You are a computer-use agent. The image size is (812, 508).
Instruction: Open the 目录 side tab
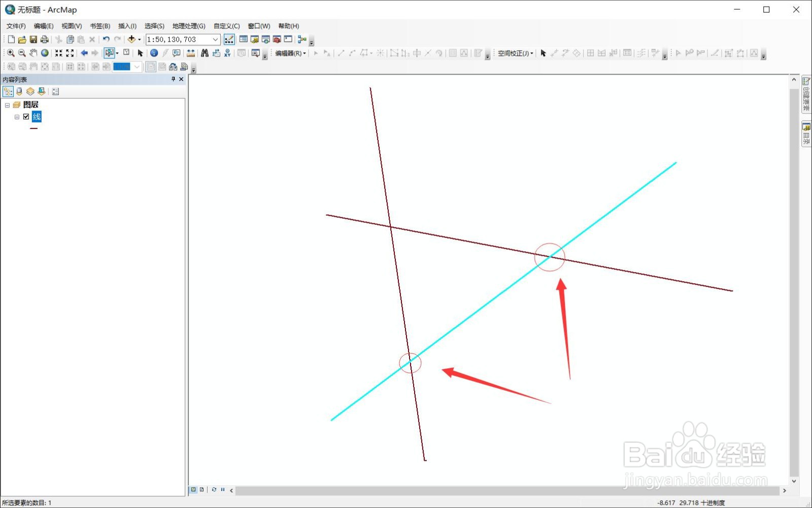point(806,134)
